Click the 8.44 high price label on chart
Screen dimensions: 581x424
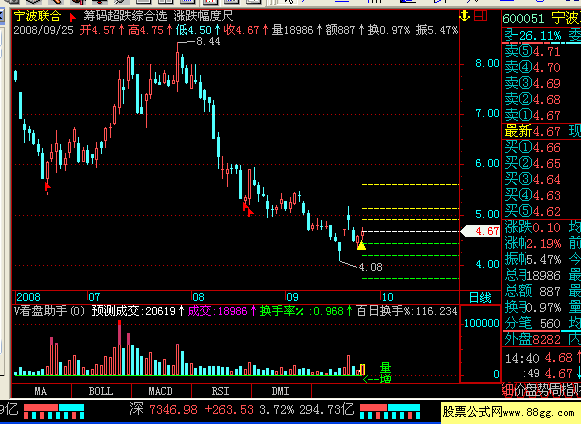[x=208, y=41]
